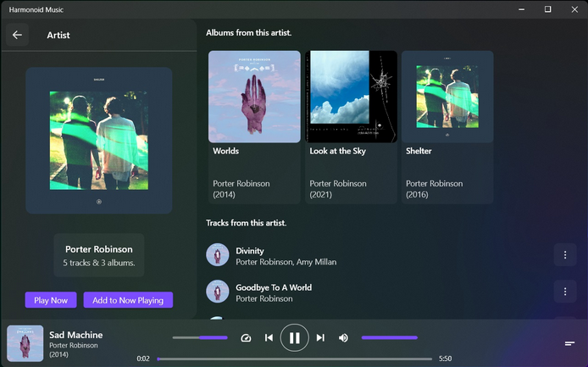Click the '5 tracks & 3 albums.' text
Viewport: 588px width, 367px height.
99,263
